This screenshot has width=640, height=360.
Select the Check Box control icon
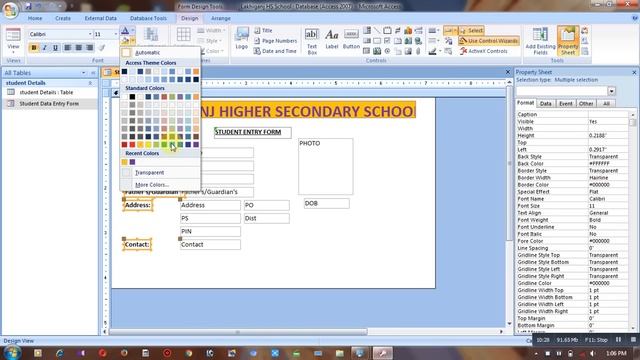[x=387, y=41]
